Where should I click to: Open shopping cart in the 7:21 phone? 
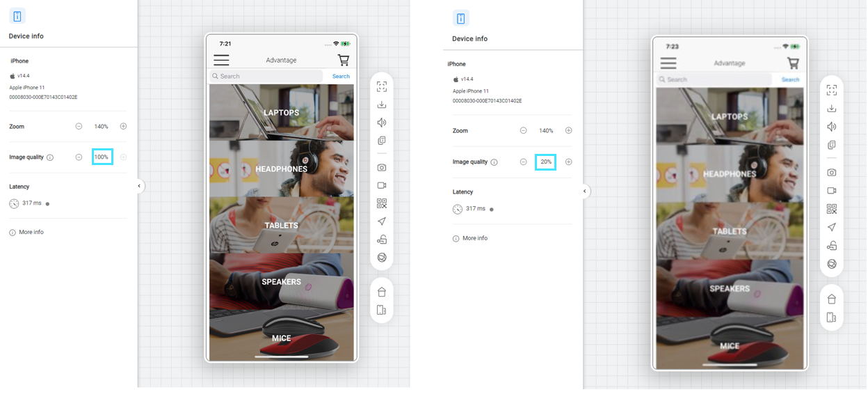coord(343,61)
